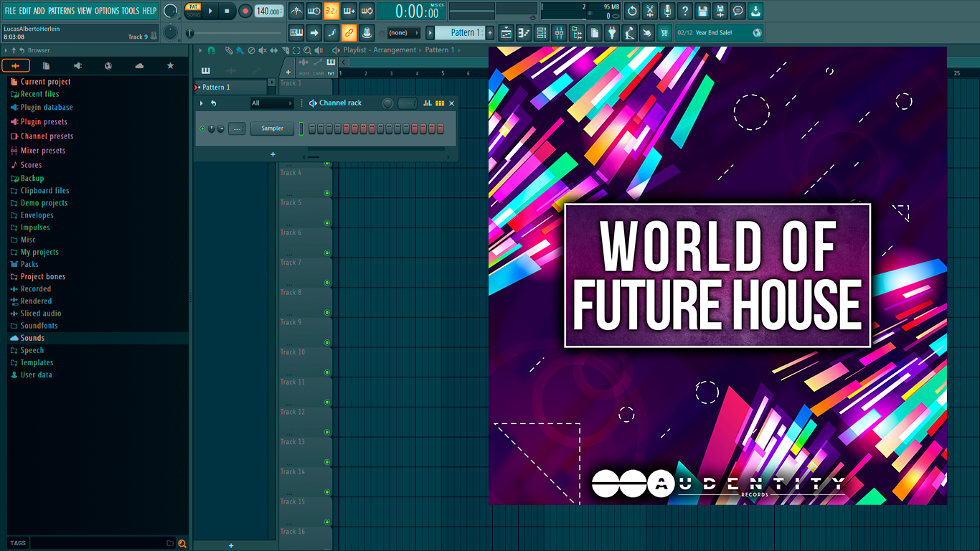Toggle the Record button
Viewport: 980px width, 551px height.
click(245, 11)
